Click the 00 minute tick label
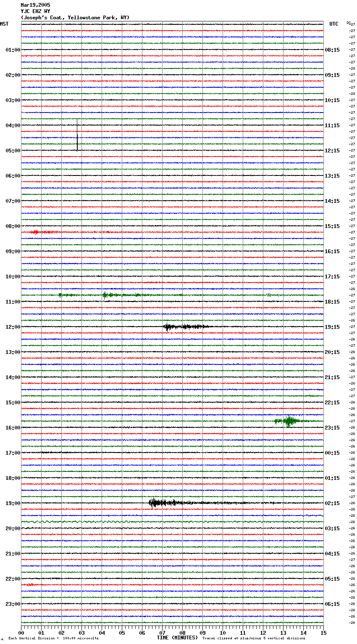Image resolution: width=357 pixels, height=644 pixels. click(x=21, y=633)
